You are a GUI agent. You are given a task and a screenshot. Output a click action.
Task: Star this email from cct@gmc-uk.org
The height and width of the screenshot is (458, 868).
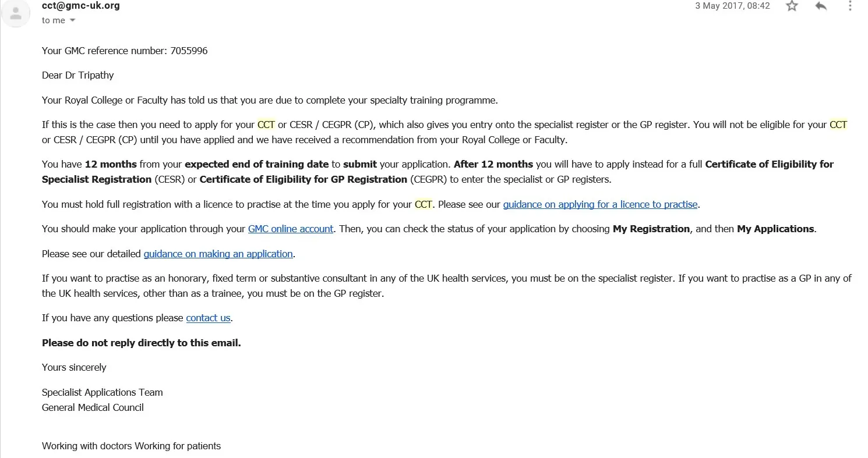[792, 6]
